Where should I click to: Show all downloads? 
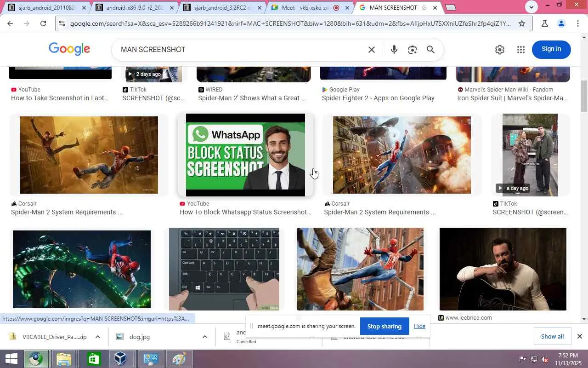point(552,336)
